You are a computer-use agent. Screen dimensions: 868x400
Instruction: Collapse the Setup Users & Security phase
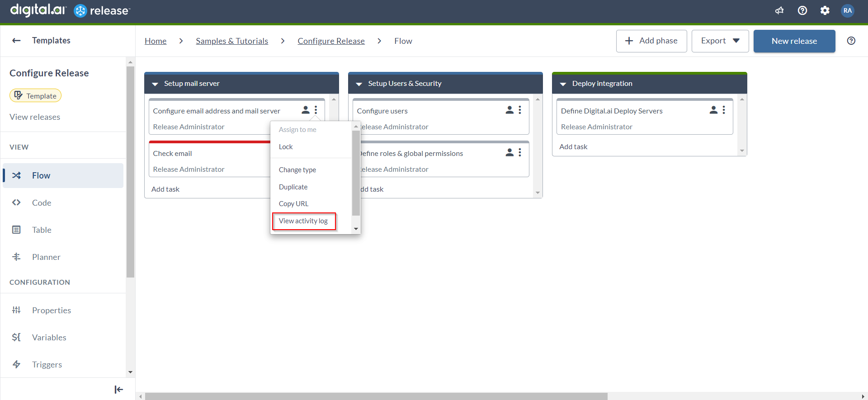pos(359,84)
